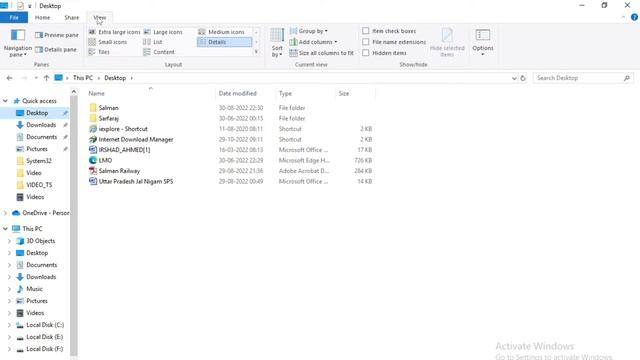
Task: Click Size all columns to fit
Action: (x=322, y=53)
